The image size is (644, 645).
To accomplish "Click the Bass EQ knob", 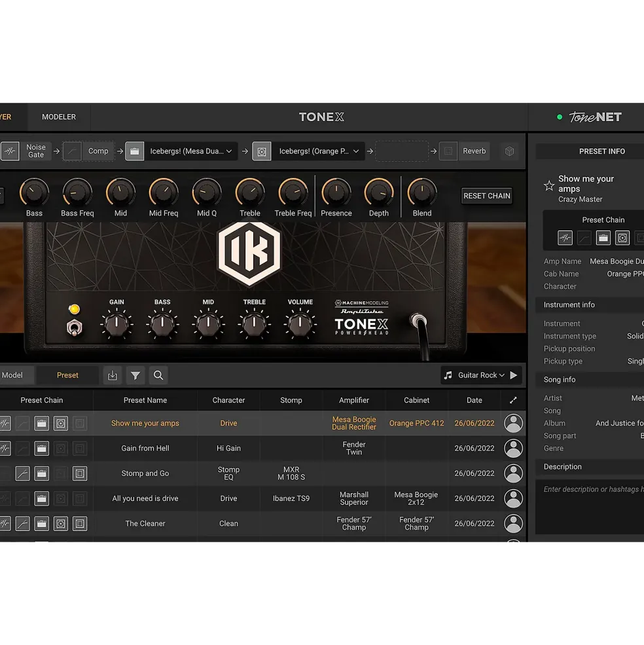I will click(x=34, y=193).
